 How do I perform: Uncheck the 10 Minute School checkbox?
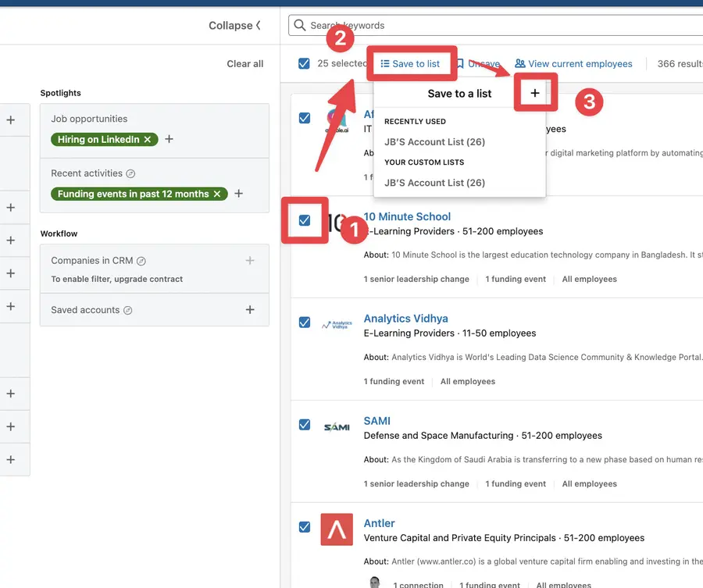tap(304, 220)
